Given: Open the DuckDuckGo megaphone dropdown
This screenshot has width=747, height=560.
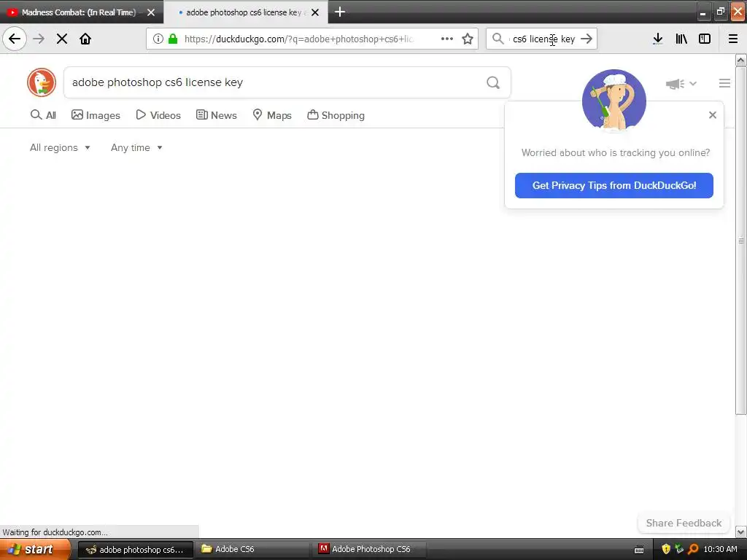Looking at the screenshot, I should [681, 83].
